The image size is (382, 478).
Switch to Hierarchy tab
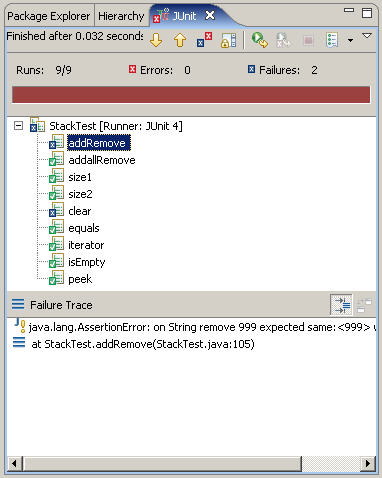pyautogui.click(x=121, y=16)
